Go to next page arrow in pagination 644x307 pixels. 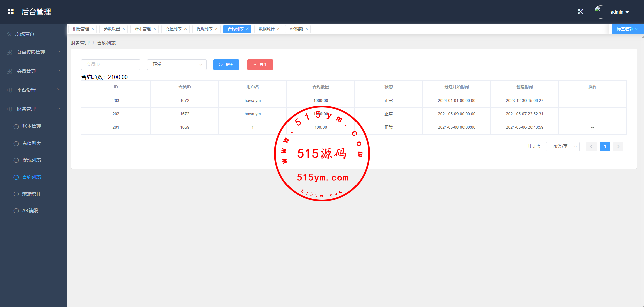618,147
